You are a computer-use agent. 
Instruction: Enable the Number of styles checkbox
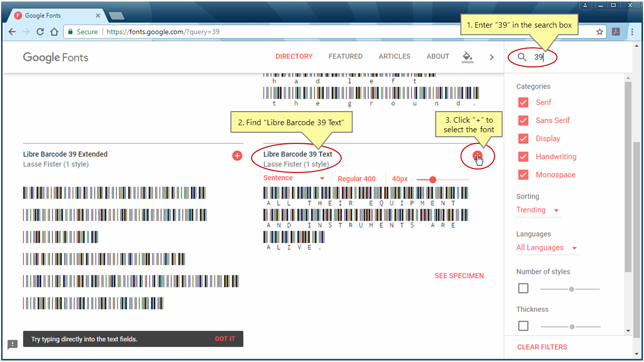pos(523,288)
